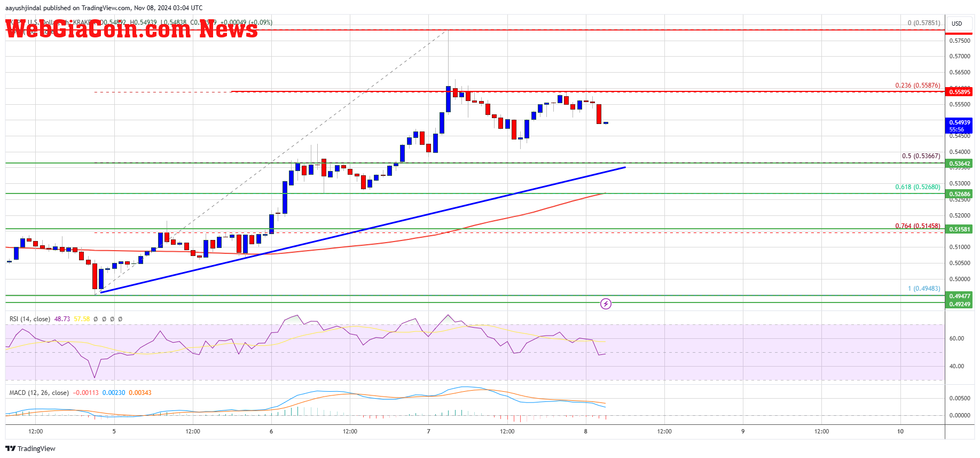
Task: Click the Fibonacci 1 (0.49483) label
Action: [924, 289]
